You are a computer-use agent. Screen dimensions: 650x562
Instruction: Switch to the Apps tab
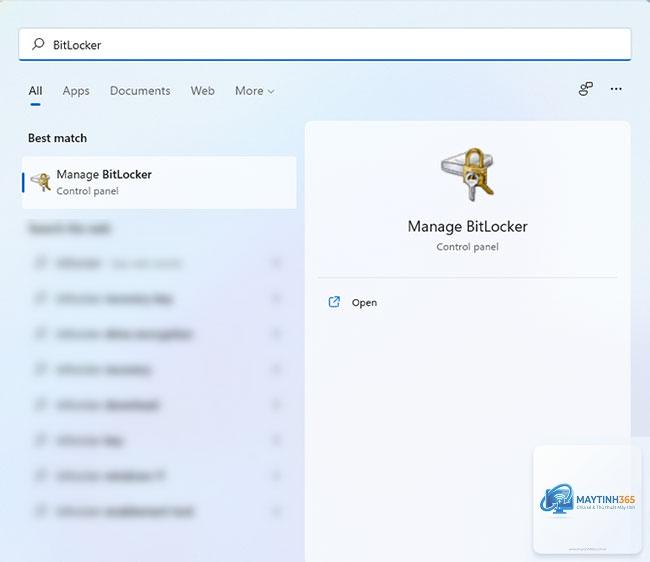pyautogui.click(x=76, y=91)
